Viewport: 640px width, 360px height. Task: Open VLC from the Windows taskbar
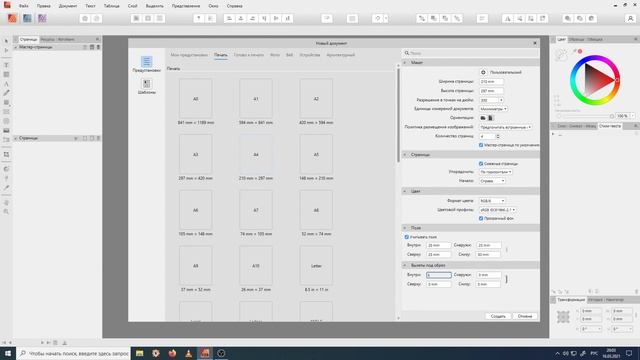click(189, 353)
